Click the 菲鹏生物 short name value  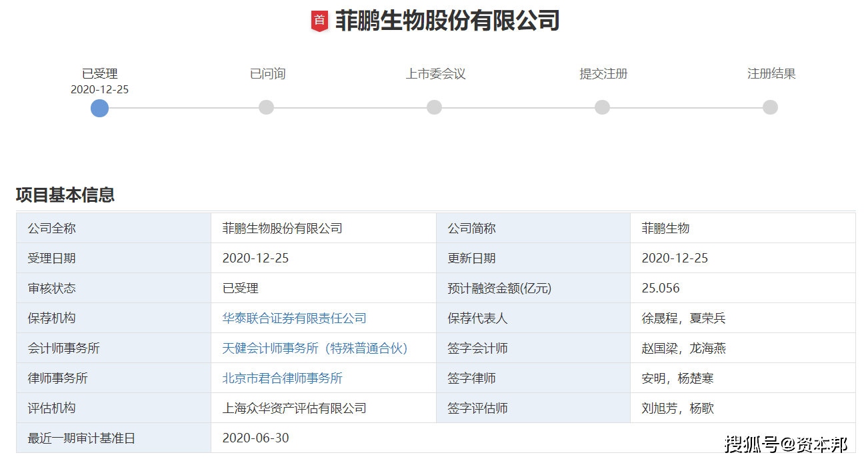click(665, 229)
